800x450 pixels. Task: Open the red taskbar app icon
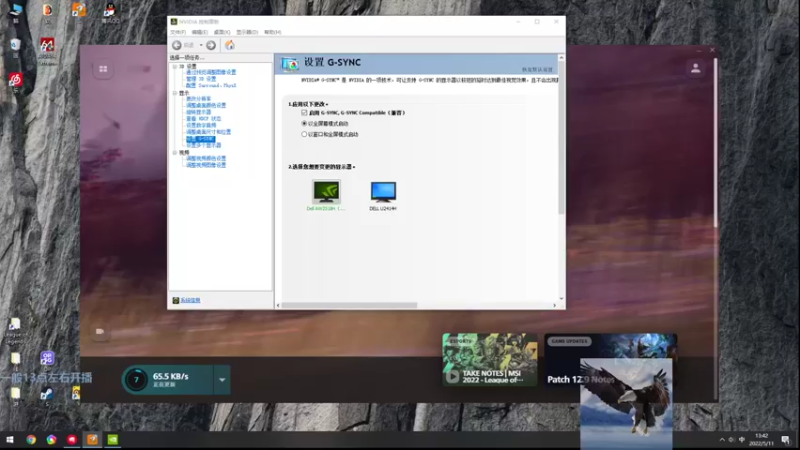72,440
